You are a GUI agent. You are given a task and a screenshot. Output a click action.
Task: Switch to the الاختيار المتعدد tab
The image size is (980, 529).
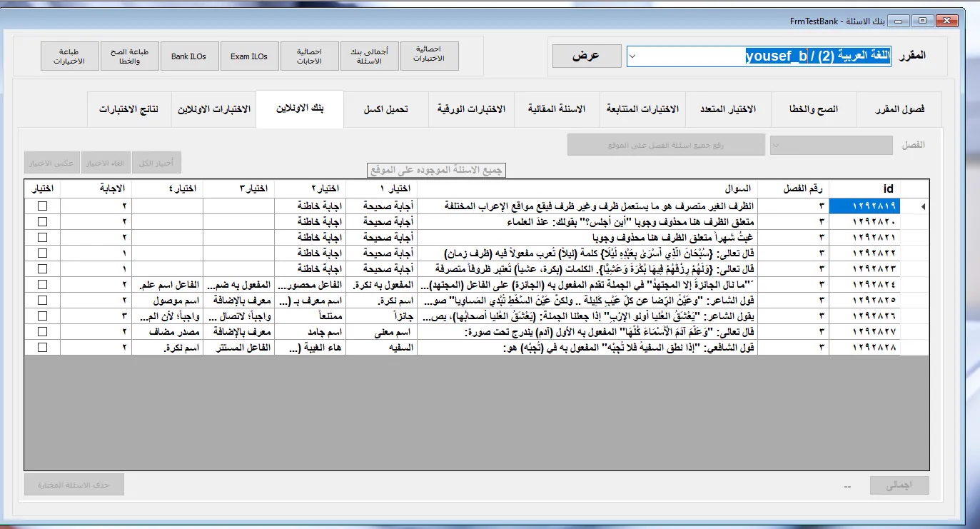pos(728,109)
